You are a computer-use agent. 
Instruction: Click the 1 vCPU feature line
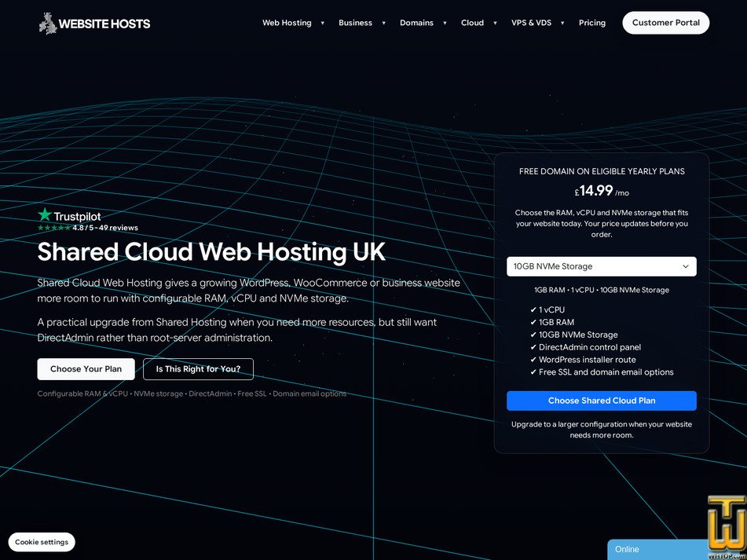point(547,309)
